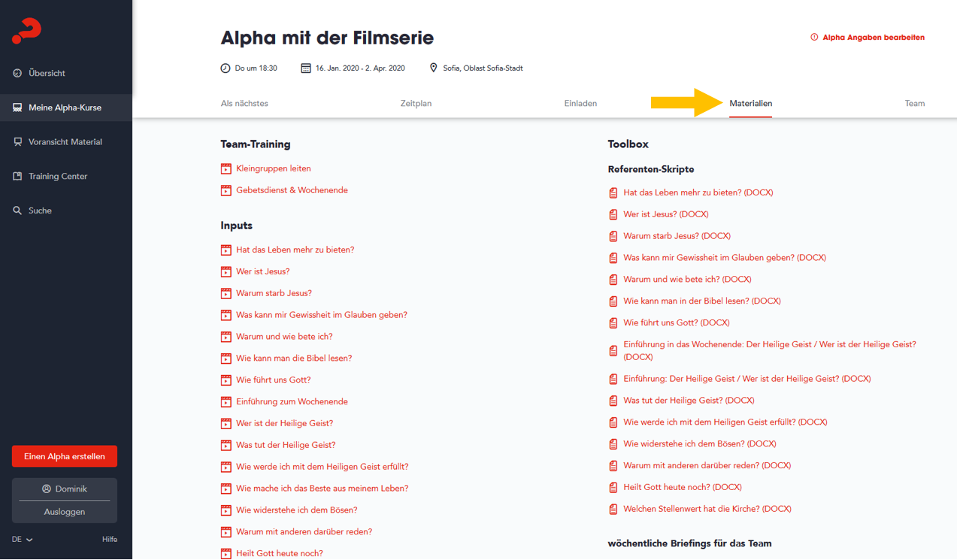Click the Meine Alpha-Kurse sidebar icon
The width and height of the screenshot is (957, 560).
pyautogui.click(x=17, y=107)
